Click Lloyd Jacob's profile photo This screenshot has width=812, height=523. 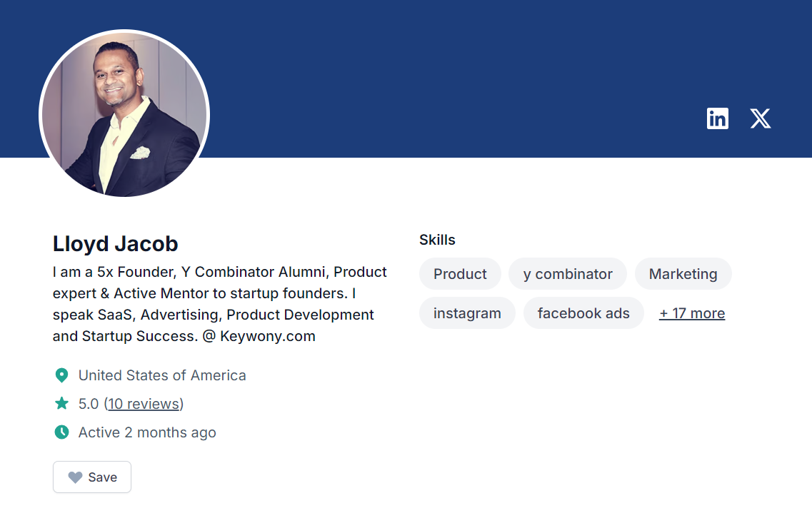pos(124,114)
